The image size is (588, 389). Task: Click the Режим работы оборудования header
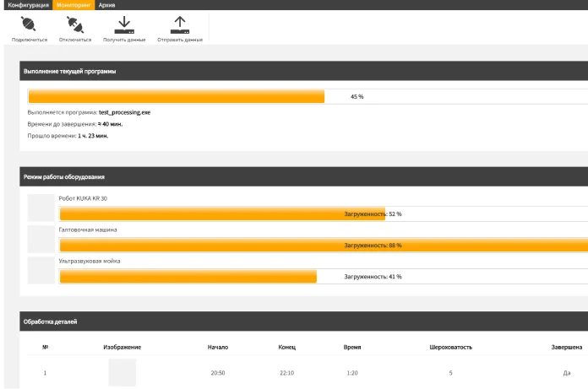click(304, 176)
